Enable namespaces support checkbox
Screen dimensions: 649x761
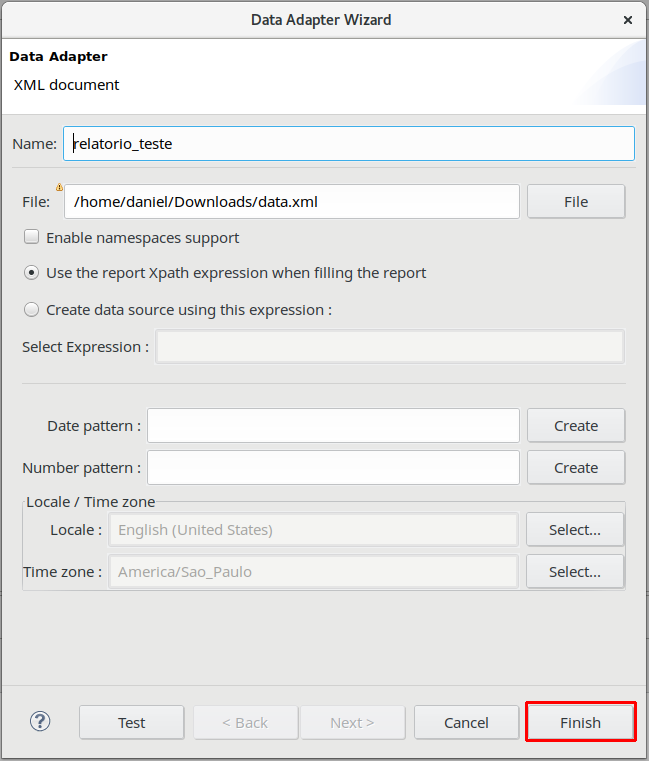tap(32, 238)
